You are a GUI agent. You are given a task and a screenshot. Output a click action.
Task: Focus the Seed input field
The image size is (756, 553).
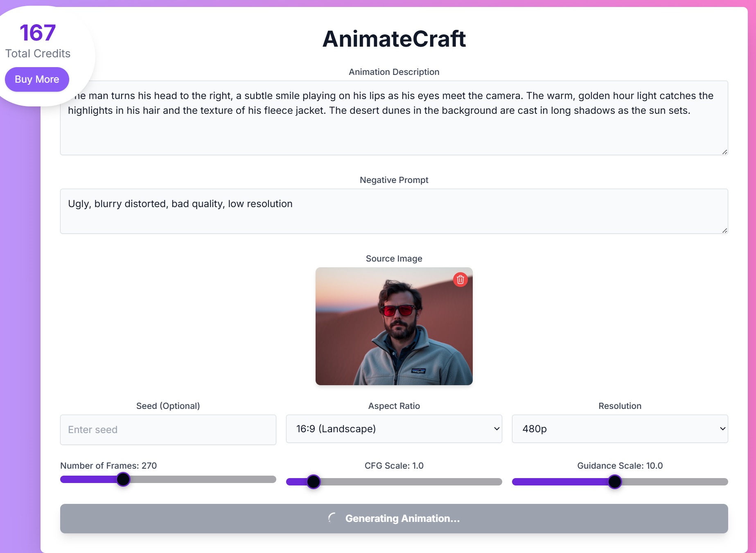click(168, 430)
